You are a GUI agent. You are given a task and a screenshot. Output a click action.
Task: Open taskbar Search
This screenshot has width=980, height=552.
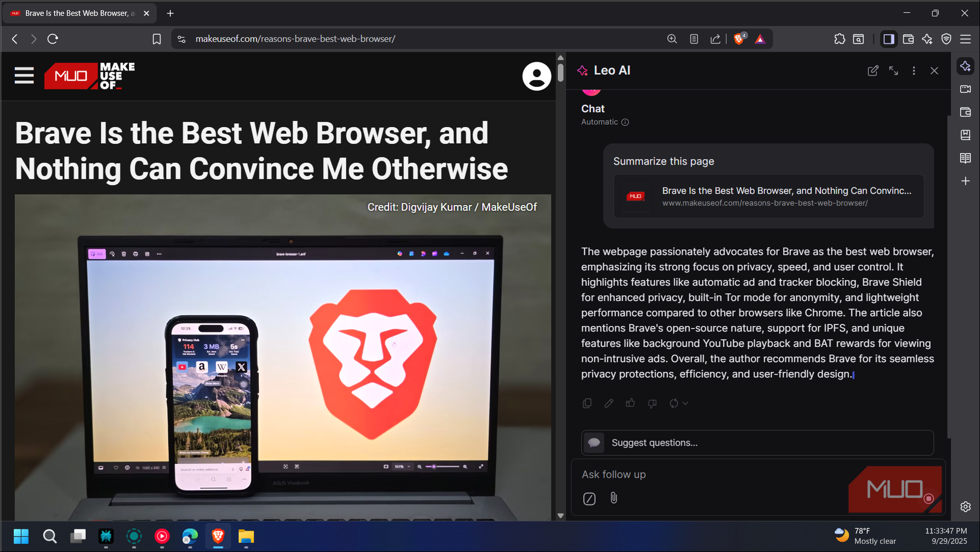(50, 537)
